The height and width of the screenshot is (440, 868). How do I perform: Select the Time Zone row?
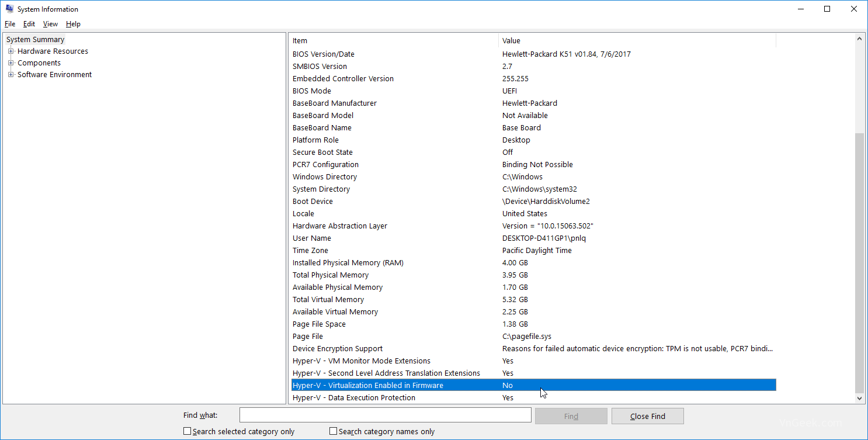pyautogui.click(x=533, y=251)
